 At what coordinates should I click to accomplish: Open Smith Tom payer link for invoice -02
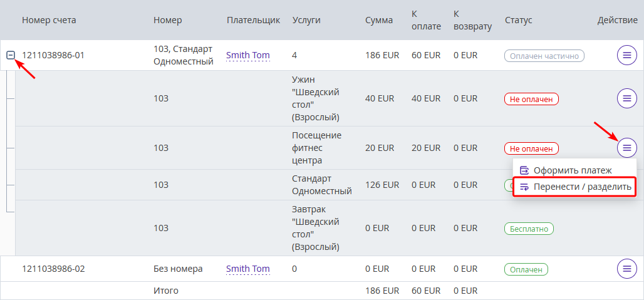pyautogui.click(x=248, y=269)
